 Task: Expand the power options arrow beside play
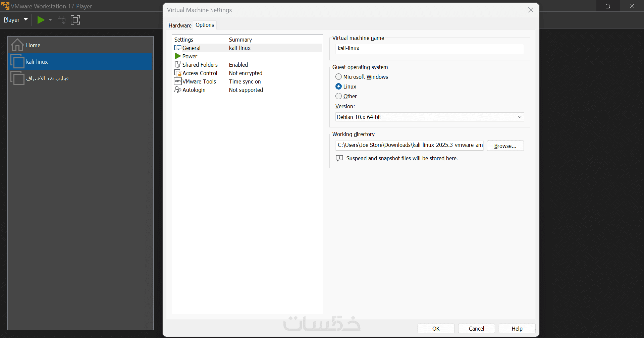pyautogui.click(x=50, y=20)
